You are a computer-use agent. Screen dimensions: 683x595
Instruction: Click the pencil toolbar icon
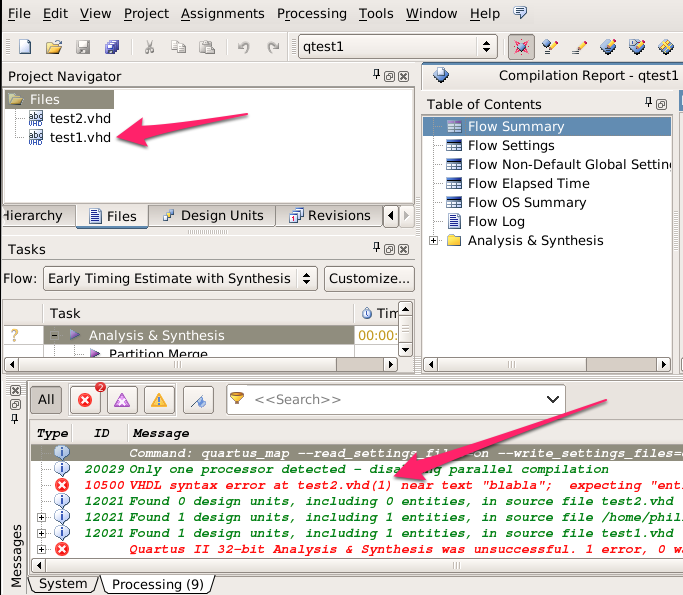point(579,47)
